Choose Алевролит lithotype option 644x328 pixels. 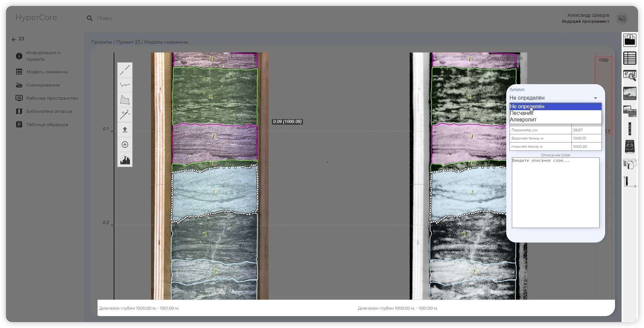click(555, 119)
